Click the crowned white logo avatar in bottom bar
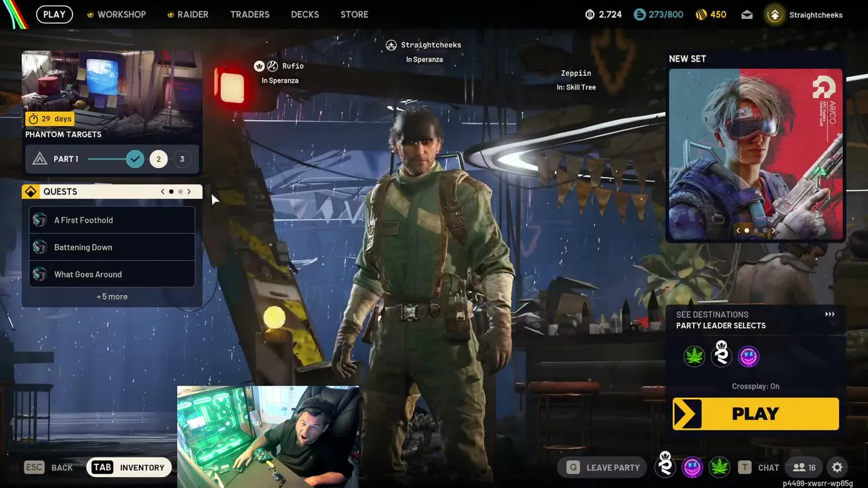The width and height of the screenshot is (868, 488). pyautogui.click(x=665, y=466)
